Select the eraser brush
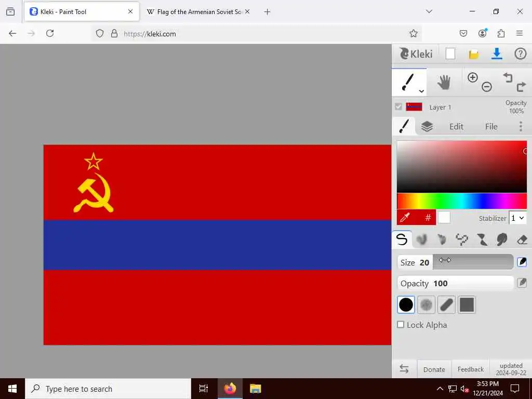The height and width of the screenshot is (399, 532). point(522,240)
